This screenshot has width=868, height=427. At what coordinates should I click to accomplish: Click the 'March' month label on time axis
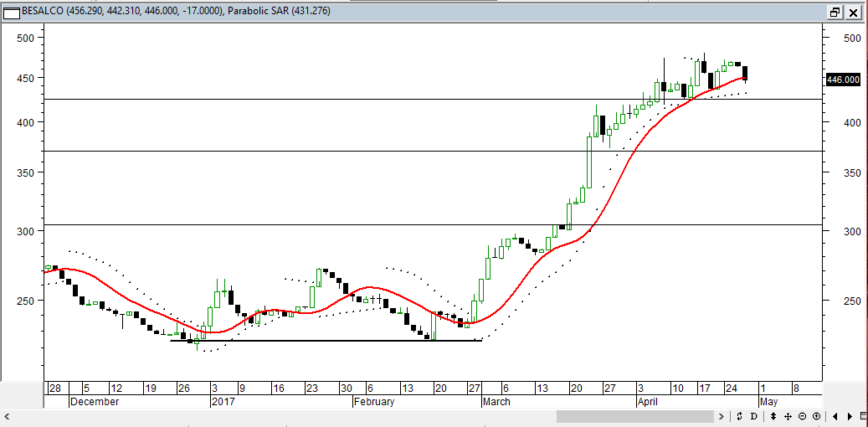click(496, 402)
